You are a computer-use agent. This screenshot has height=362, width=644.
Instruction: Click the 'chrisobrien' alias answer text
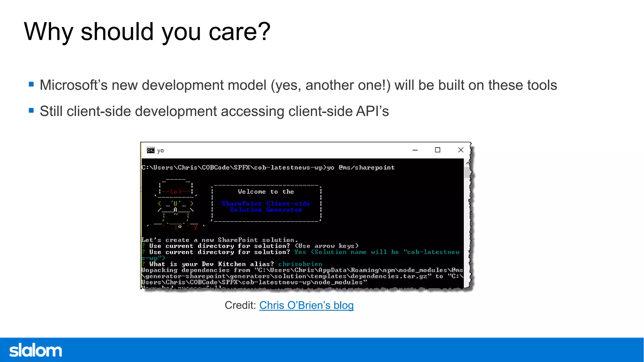click(x=300, y=264)
